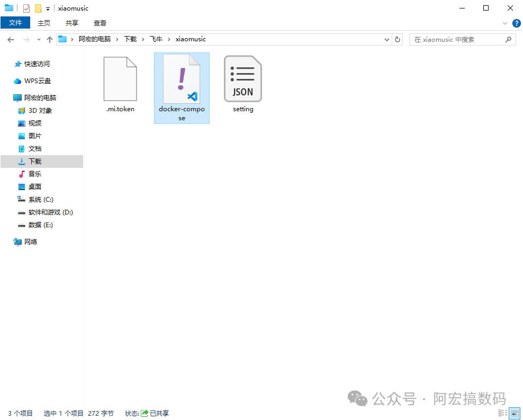523x420 pixels.
Task: Maximize the xiaomusic Explorer window
Action: (x=486, y=8)
